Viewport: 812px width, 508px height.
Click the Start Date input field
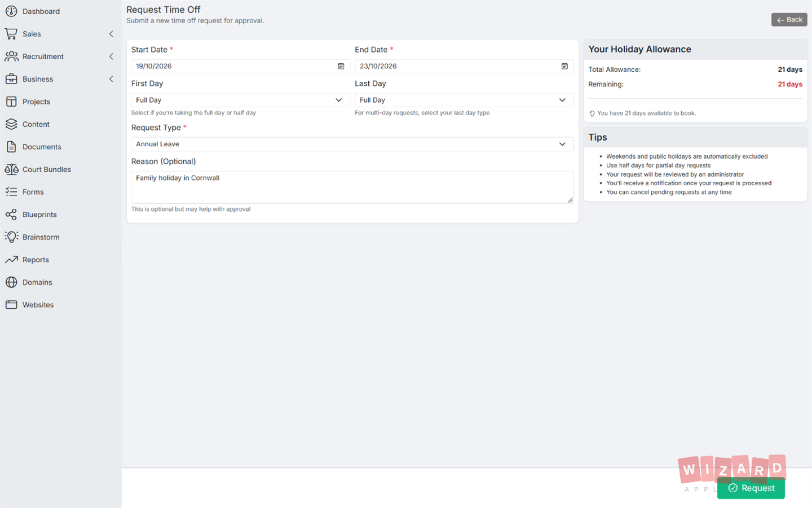[x=240, y=66]
